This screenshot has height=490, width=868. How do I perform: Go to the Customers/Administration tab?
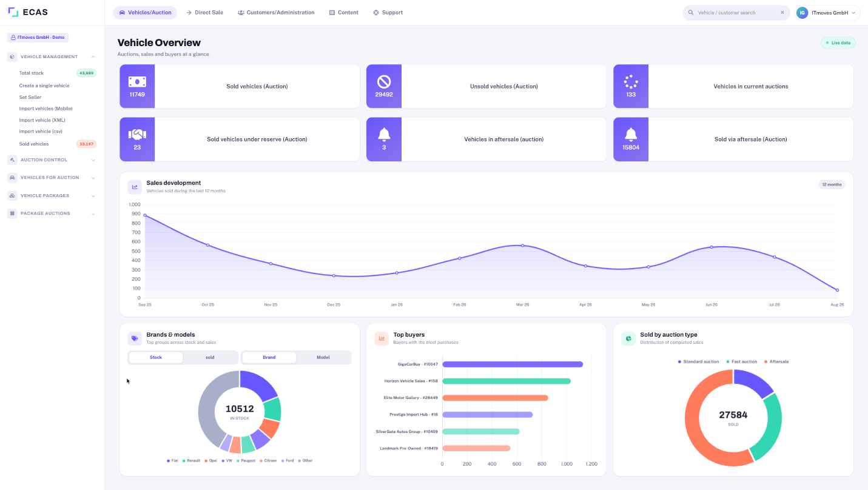click(276, 12)
